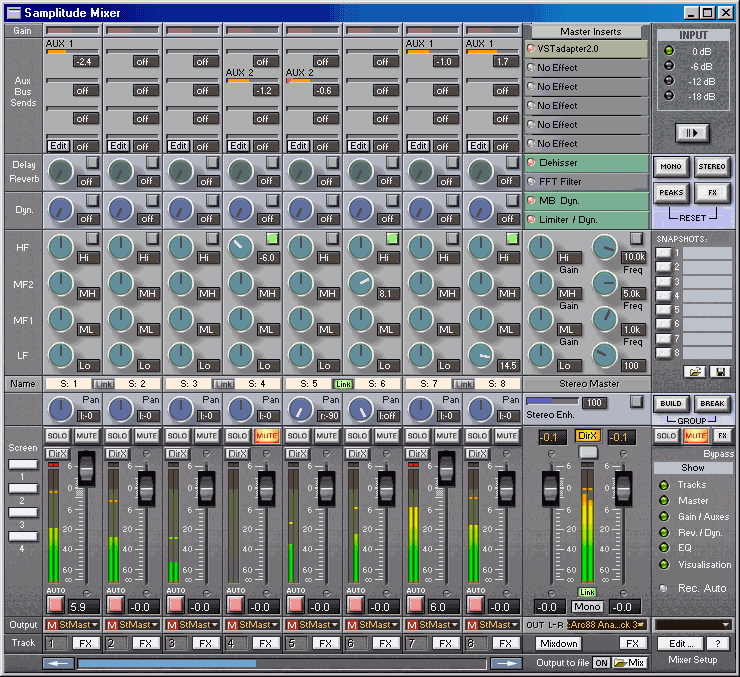Image resolution: width=740 pixels, height=677 pixels.
Task: Open channel 3 StMast output dropdown
Action: pos(193,625)
